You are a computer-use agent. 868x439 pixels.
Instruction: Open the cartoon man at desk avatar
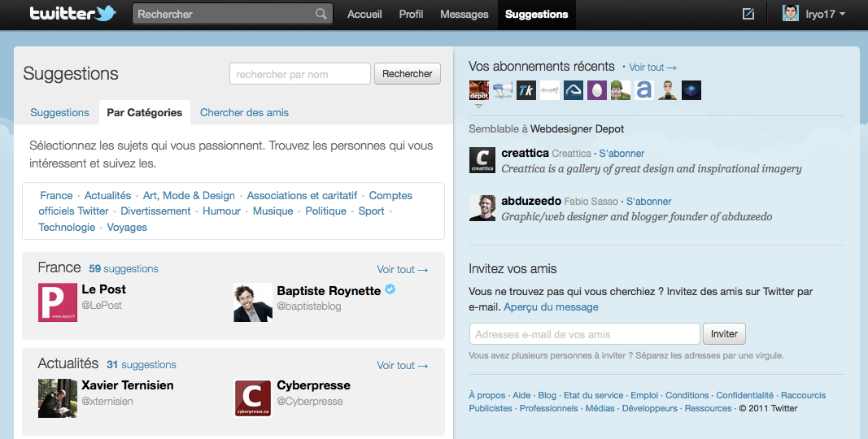pos(668,90)
